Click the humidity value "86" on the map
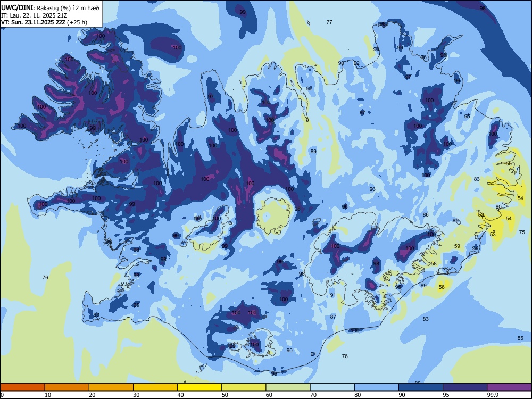The width and height of the screenshot is (532, 399). pos(426,214)
